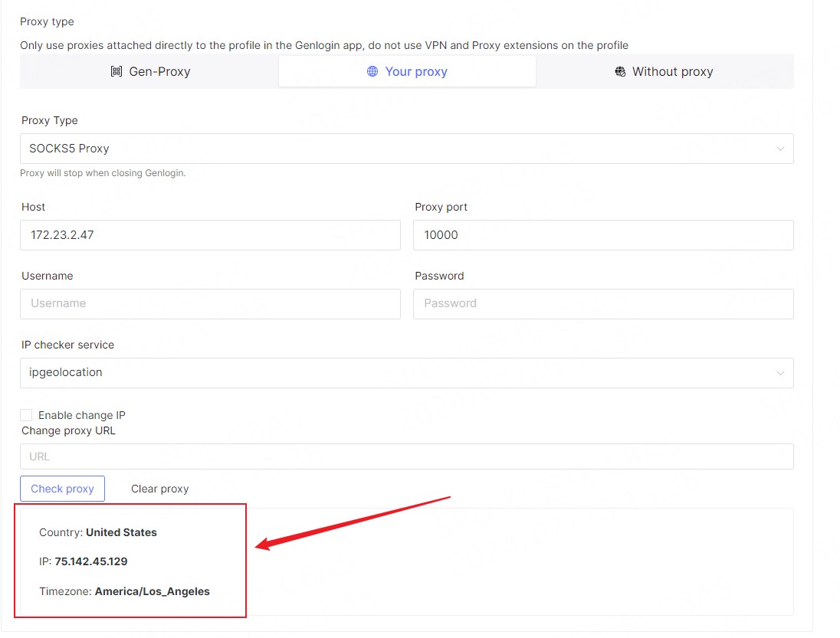
Task: Click the Gen-Proxy tab icon
Action: coord(116,71)
